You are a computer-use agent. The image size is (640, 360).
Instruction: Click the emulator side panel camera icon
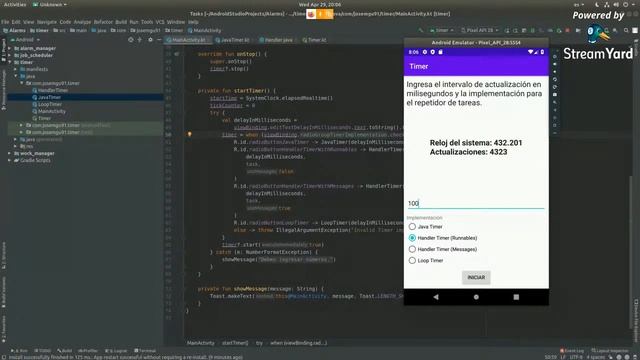tap(555, 94)
